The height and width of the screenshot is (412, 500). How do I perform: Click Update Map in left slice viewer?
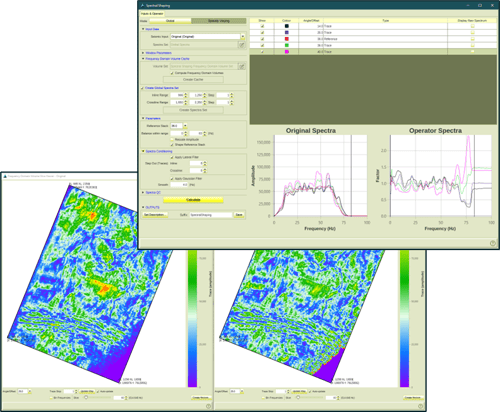tap(87, 391)
